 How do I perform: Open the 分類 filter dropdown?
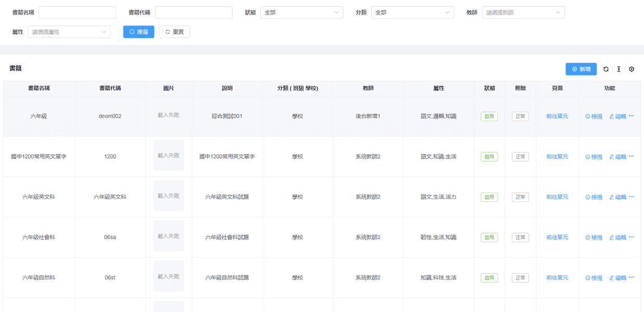[412, 12]
